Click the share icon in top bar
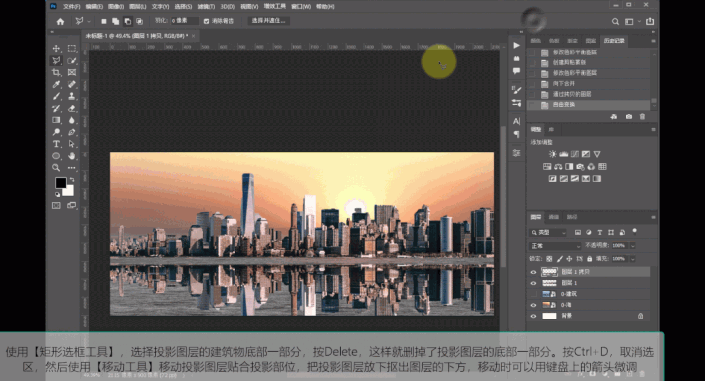This screenshot has height=381, width=705. [x=650, y=21]
